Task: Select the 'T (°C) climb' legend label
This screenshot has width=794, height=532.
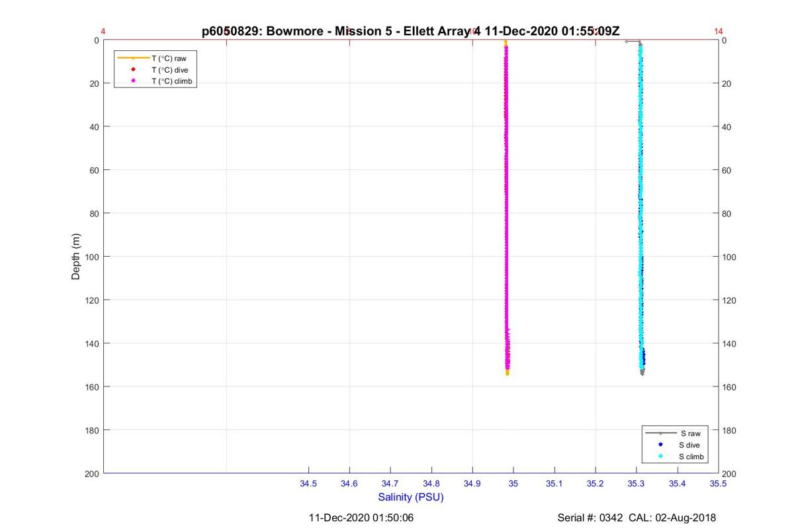Action: [x=172, y=81]
